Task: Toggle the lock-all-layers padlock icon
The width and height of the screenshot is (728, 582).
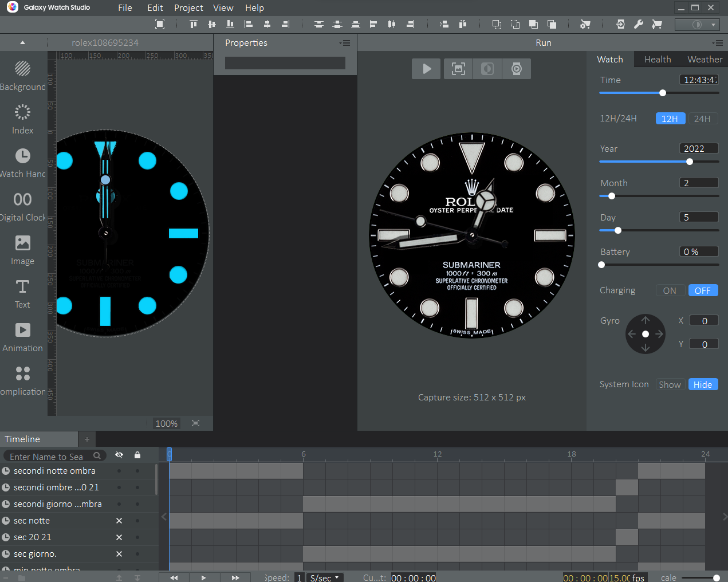Action: (137, 455)
